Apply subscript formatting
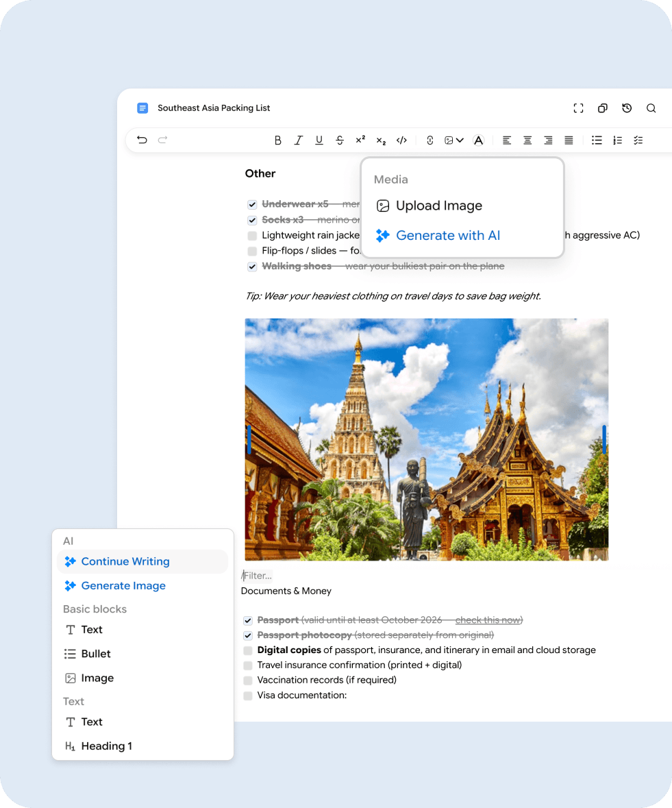Viewport: 672px width, 808px height. [381, 140]
